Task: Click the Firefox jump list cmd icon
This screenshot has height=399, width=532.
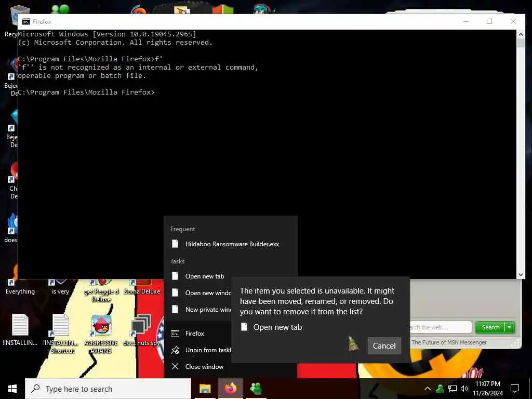Action: point(175,334)
